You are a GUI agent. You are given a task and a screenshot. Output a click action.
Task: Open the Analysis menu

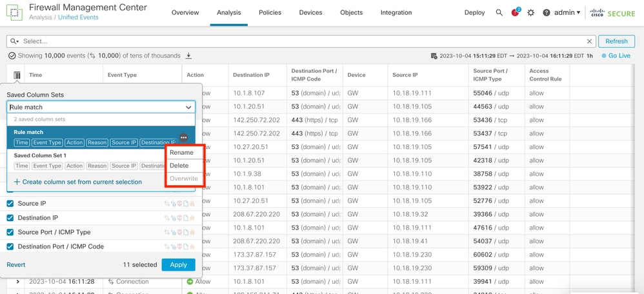click(229, 13)
